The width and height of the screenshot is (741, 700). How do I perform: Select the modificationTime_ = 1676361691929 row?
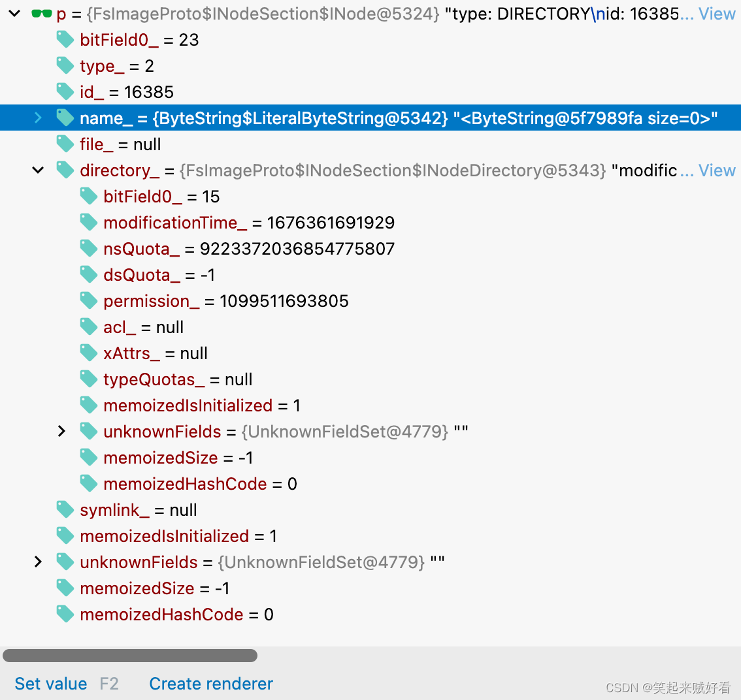click(370, 223)
